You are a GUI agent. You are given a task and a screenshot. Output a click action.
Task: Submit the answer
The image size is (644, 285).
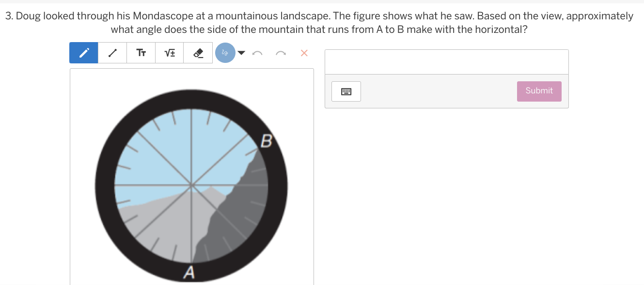tap(539, 91)
